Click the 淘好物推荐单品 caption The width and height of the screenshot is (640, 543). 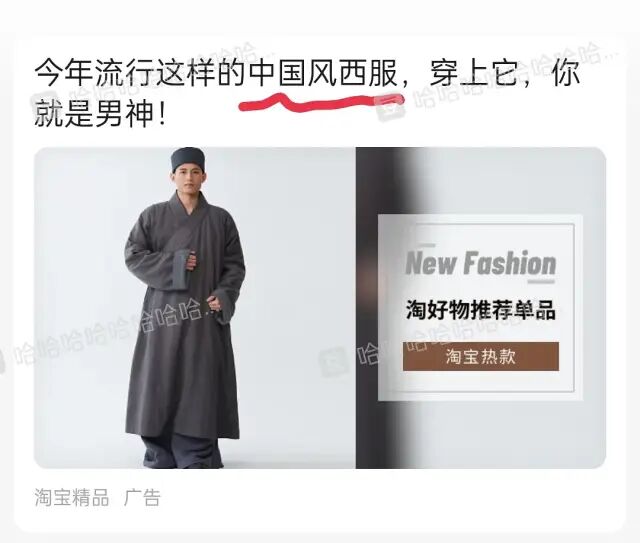point(481,310)
